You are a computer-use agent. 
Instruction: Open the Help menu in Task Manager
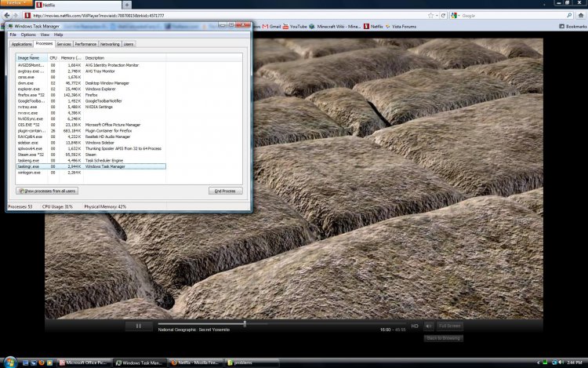(58, 35)
